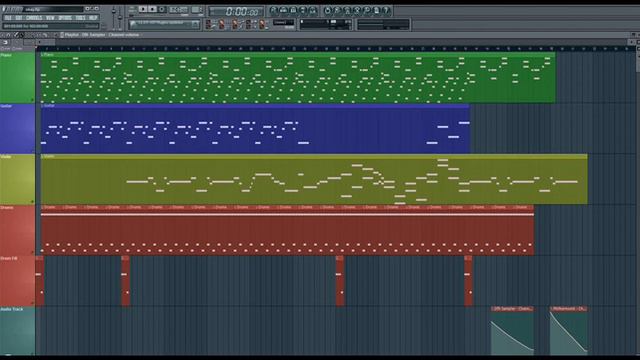Mute the Piano track

point(32,99)
